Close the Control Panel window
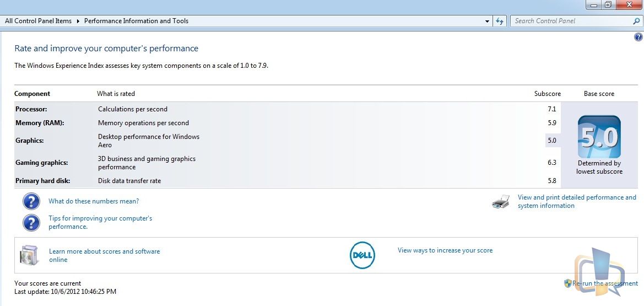 629,4
